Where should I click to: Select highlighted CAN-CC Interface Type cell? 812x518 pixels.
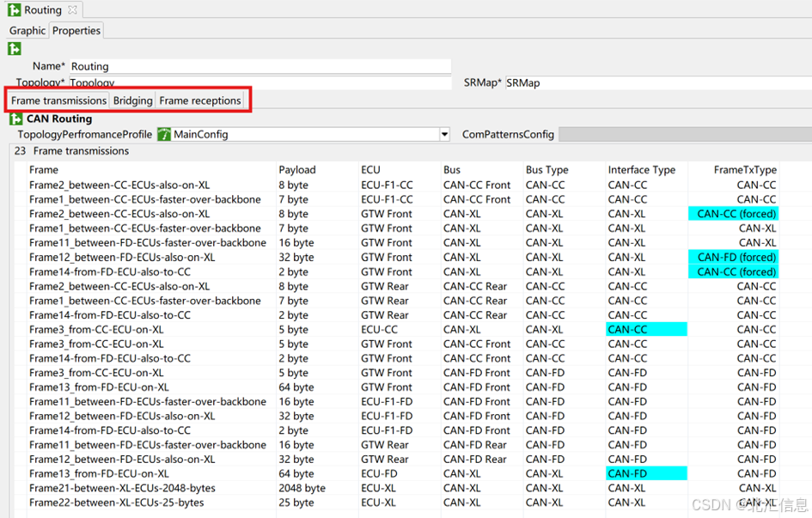click(646, 329)
